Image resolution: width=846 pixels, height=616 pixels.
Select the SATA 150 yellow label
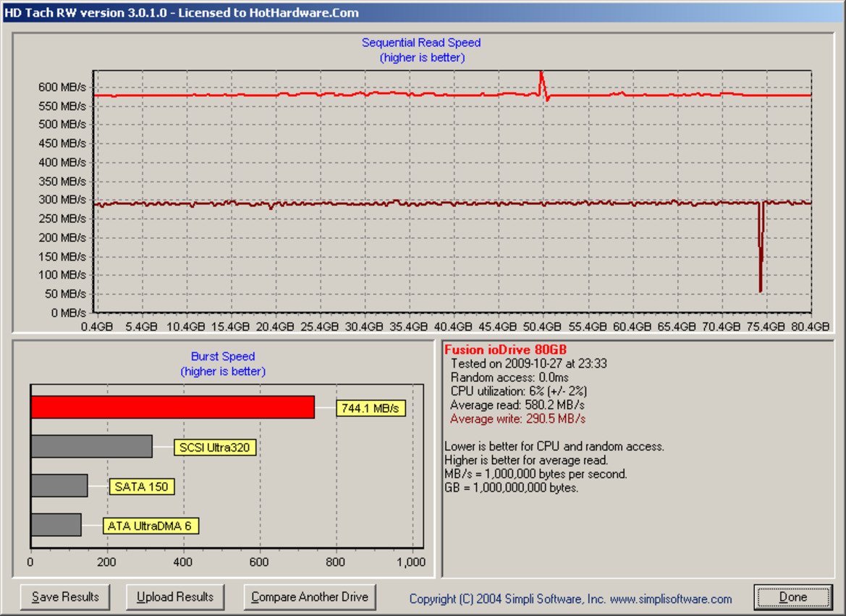click(141, 486)
